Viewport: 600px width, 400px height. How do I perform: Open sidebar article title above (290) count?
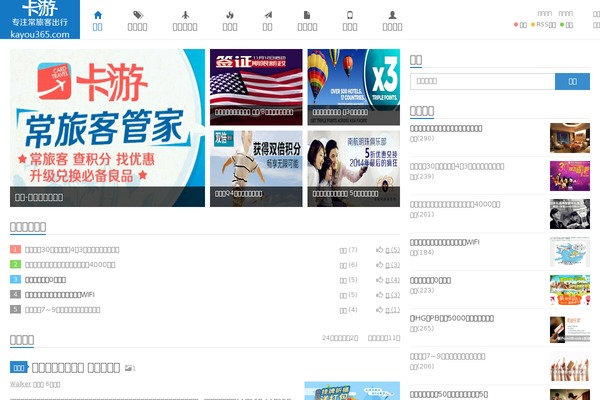tap(446, 128)
